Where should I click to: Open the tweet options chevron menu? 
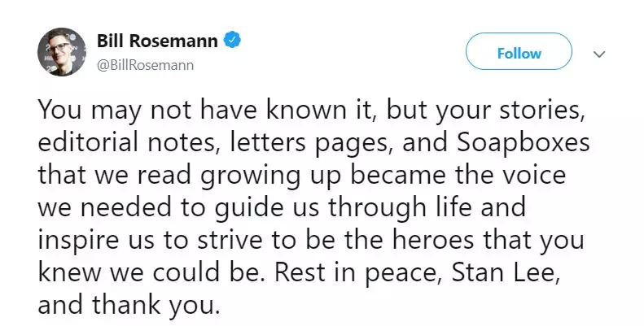coord(600,54)
